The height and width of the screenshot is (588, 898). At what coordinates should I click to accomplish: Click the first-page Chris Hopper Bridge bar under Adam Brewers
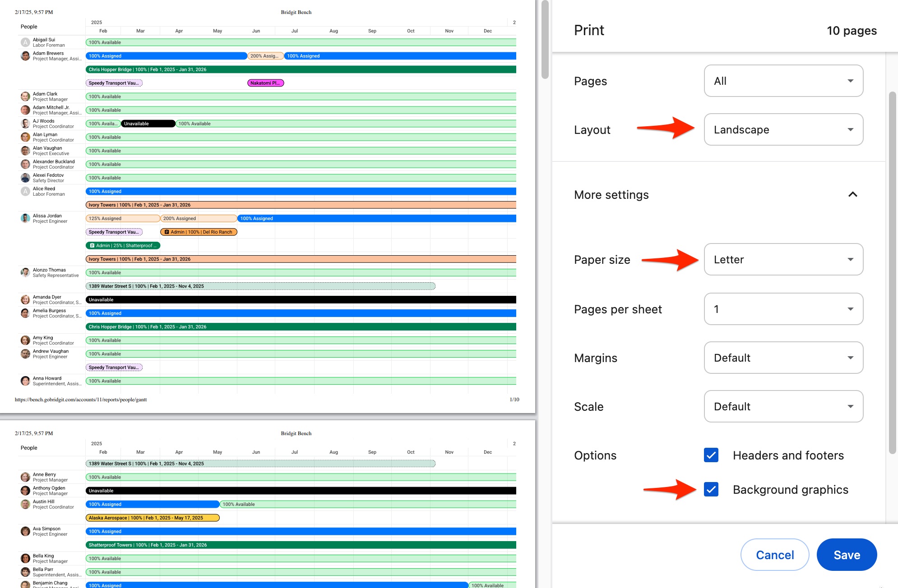[301, 69]
